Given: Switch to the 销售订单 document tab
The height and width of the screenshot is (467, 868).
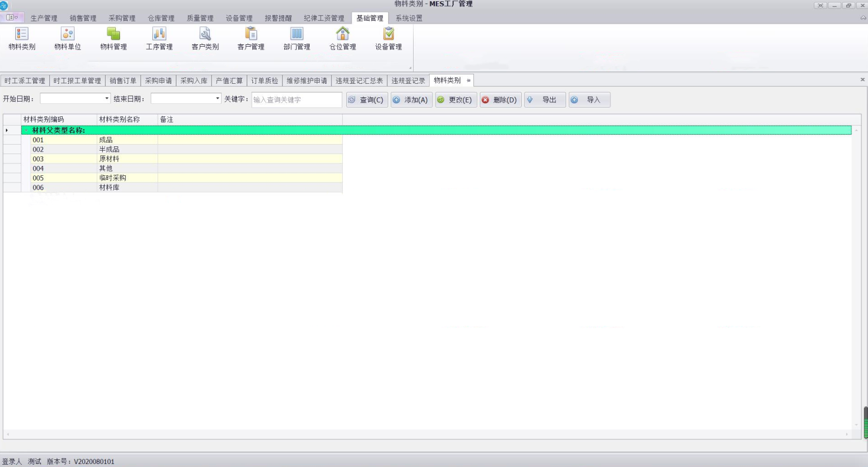Looking at the screenshot, I should point(123,80).
